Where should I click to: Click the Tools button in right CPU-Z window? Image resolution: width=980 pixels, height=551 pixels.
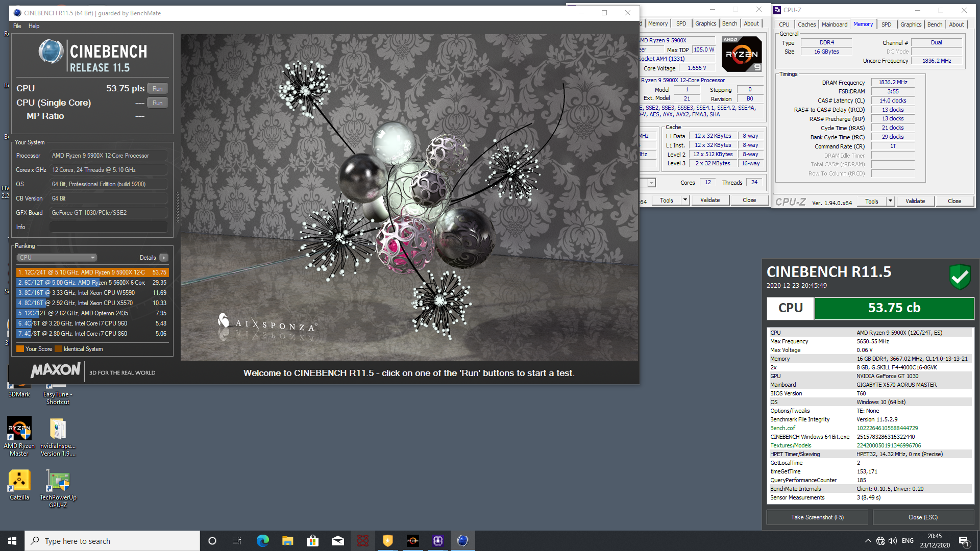click(x=871, y=201)
